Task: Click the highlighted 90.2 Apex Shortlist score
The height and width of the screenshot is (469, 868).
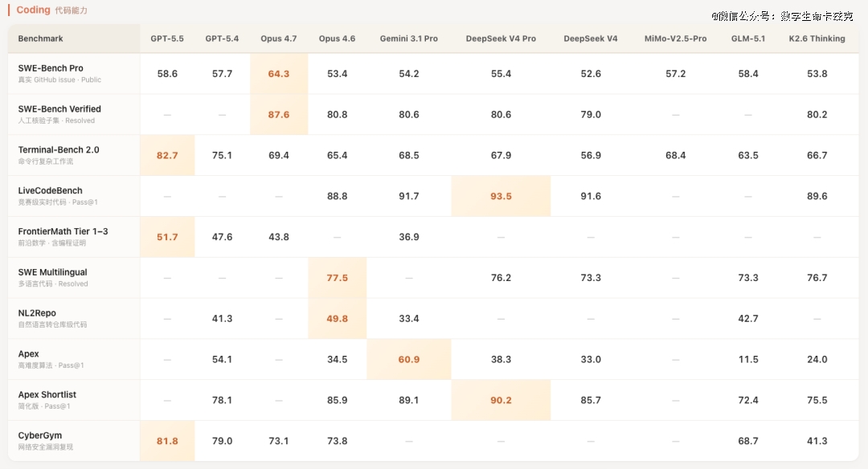Action: (501, 400)
